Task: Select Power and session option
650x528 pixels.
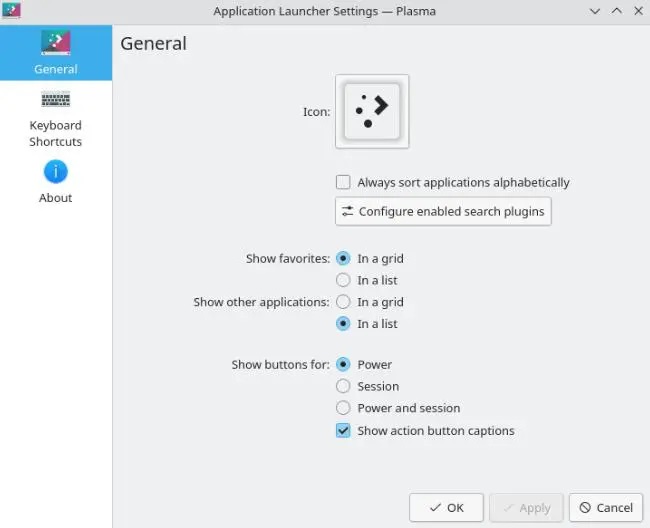Action: [343, 408]
